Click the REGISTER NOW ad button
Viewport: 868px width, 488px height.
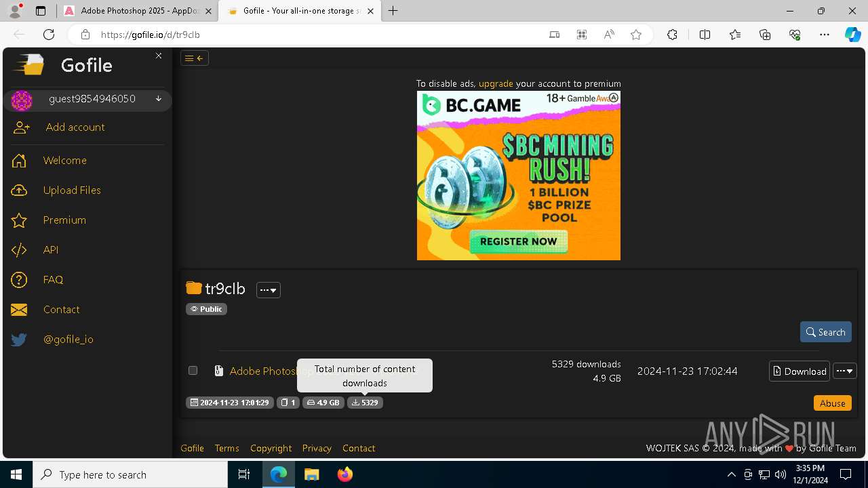coord(519,241)
